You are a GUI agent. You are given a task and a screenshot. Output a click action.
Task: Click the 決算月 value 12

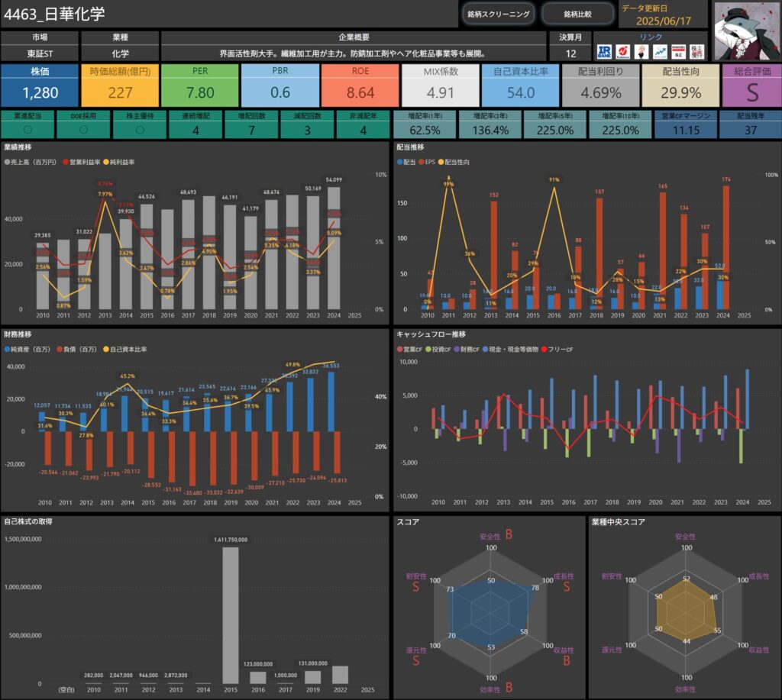[570, 53]
